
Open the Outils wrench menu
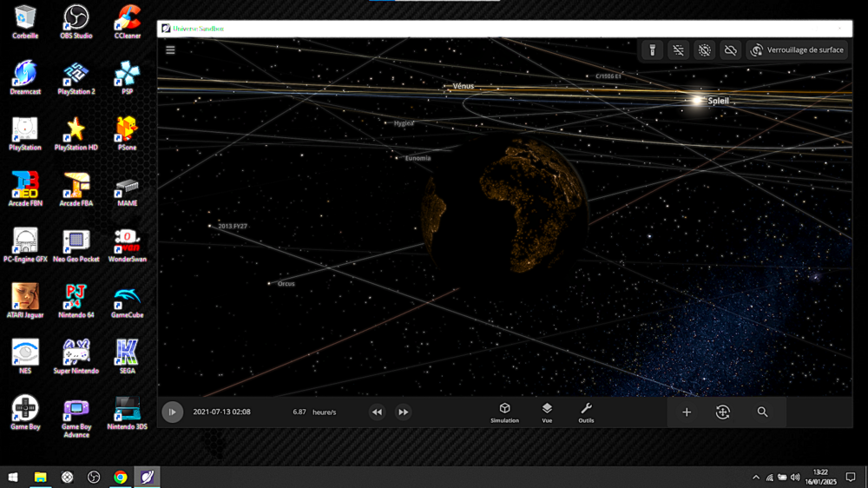(586, 412)
